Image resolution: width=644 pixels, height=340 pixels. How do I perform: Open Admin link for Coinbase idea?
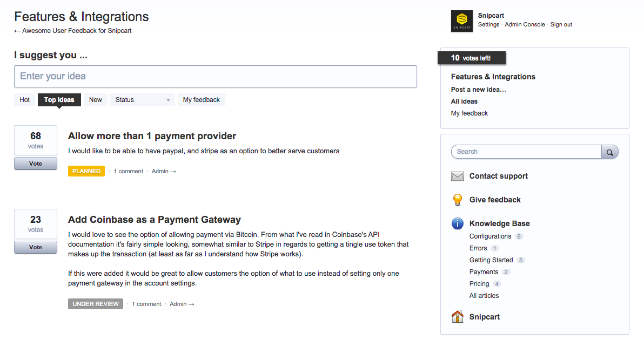[x=182, y=304]
